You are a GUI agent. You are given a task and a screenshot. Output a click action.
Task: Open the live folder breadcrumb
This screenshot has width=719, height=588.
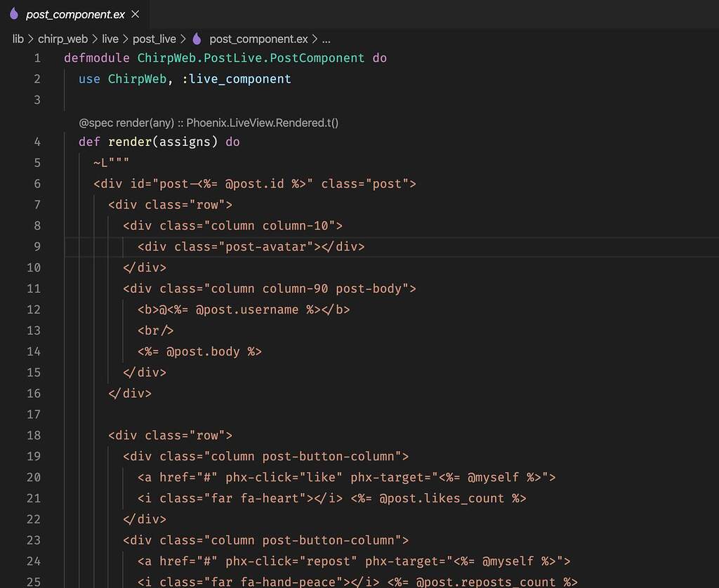(110, 39)
